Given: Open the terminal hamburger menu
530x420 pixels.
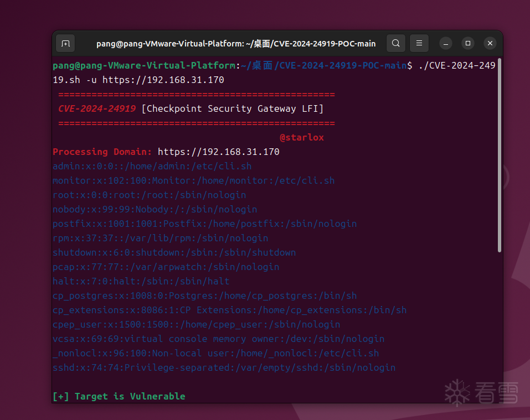Looking at the screenshot, I should (x=419, y=43).
